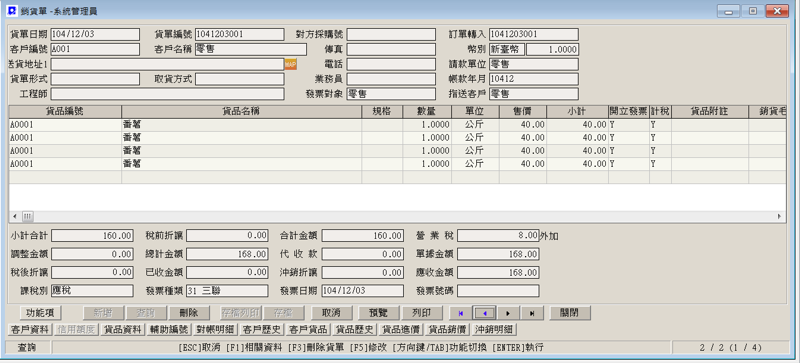This screenshot has width=800, height=363.
Task: Click the 調整金額 adjustment amount field
Action: (x=92, y=254)
